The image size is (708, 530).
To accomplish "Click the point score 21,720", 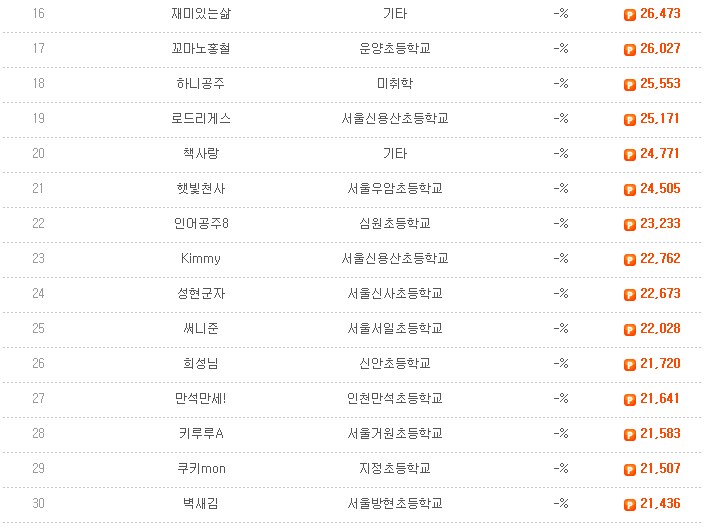I will tap(660, 363).
